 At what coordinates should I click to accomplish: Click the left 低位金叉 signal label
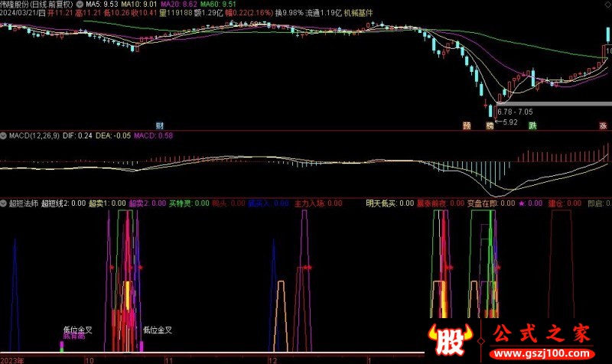78,330
